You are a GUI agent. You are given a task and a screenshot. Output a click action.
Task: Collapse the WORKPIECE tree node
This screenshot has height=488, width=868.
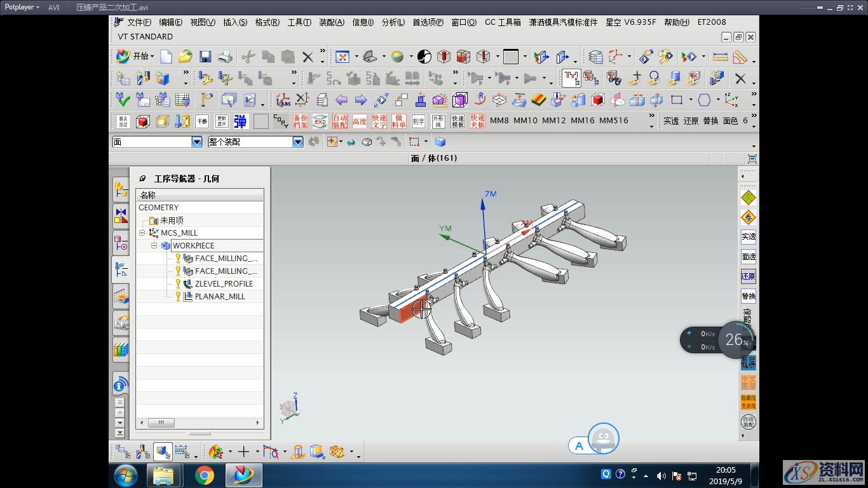coord(154,246)
